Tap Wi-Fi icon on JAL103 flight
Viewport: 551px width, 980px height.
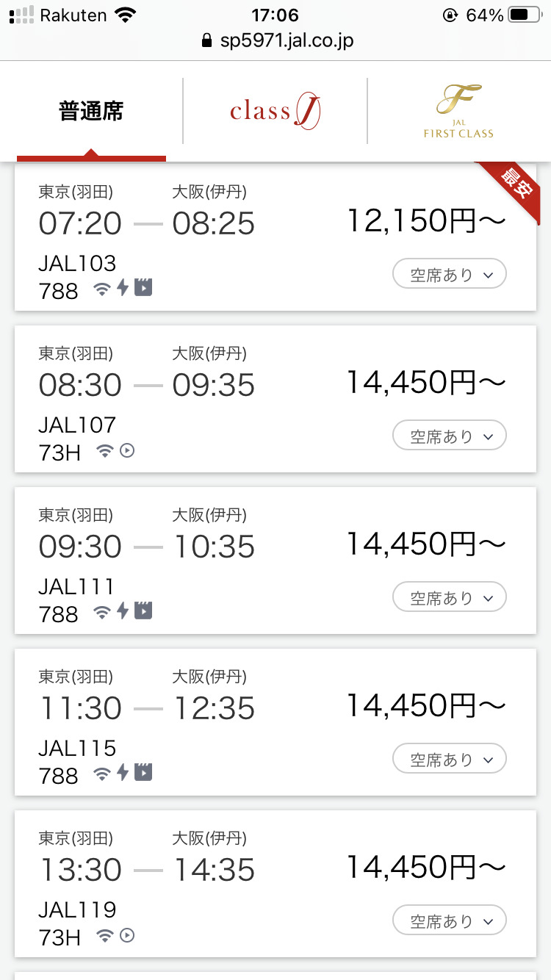tap(103, 289)
